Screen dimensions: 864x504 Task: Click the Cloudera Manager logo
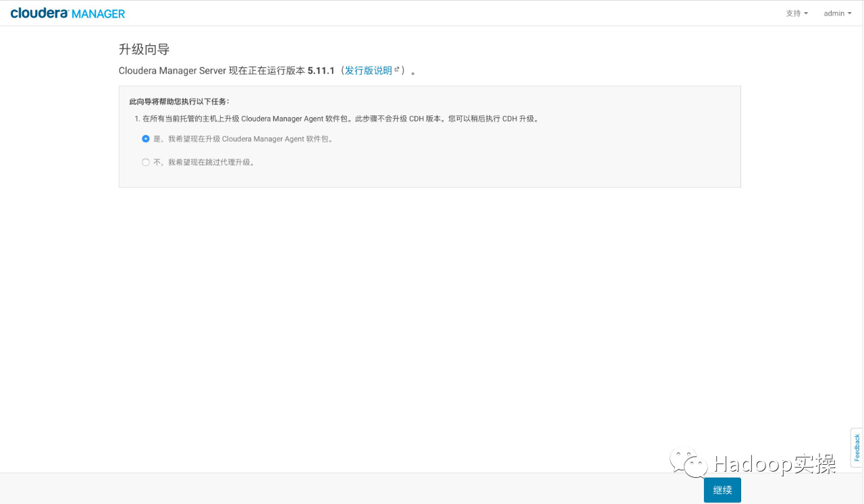[67, 13]
